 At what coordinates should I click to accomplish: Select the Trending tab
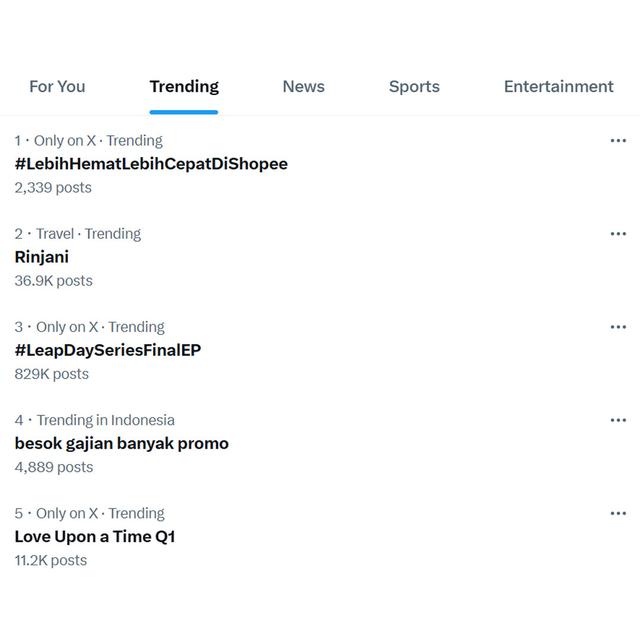[184, 86]
